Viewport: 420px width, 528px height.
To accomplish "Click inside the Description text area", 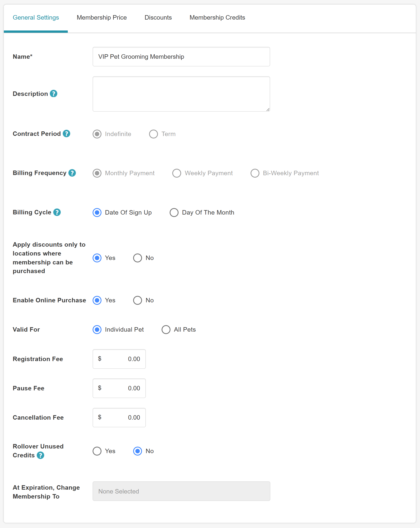I will (181, 94).
